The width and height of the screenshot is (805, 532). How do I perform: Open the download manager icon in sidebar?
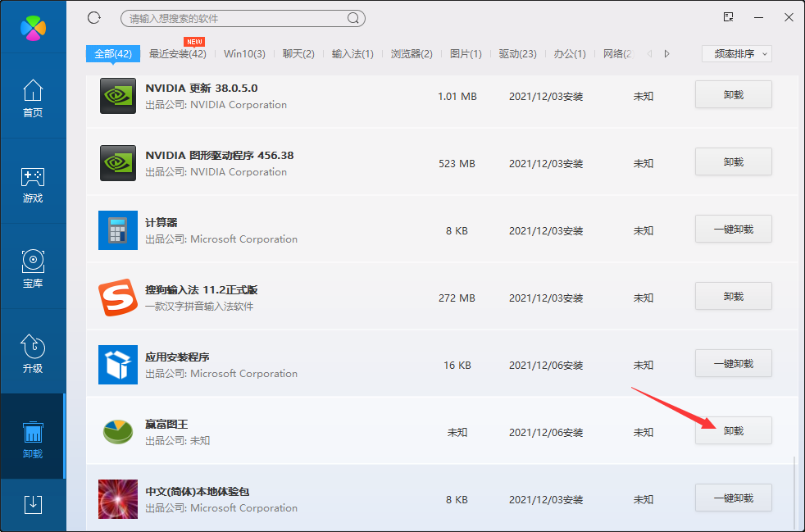(34, 505)
